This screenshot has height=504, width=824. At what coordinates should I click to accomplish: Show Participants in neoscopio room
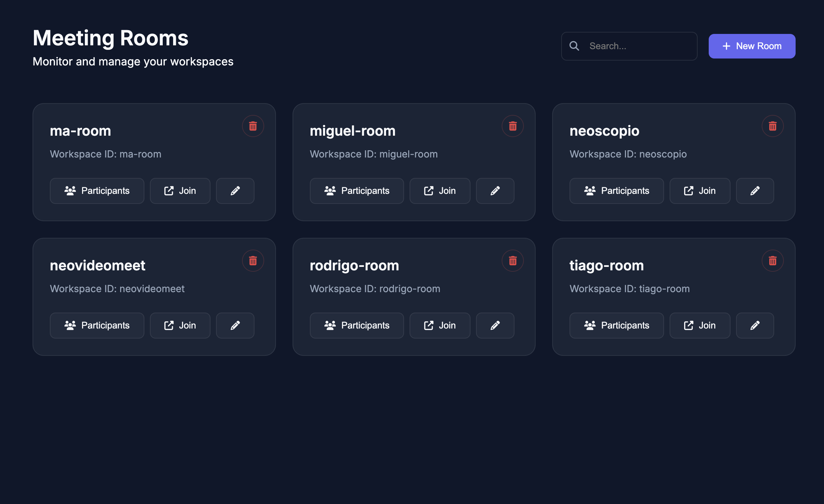(x=617, y=191)
